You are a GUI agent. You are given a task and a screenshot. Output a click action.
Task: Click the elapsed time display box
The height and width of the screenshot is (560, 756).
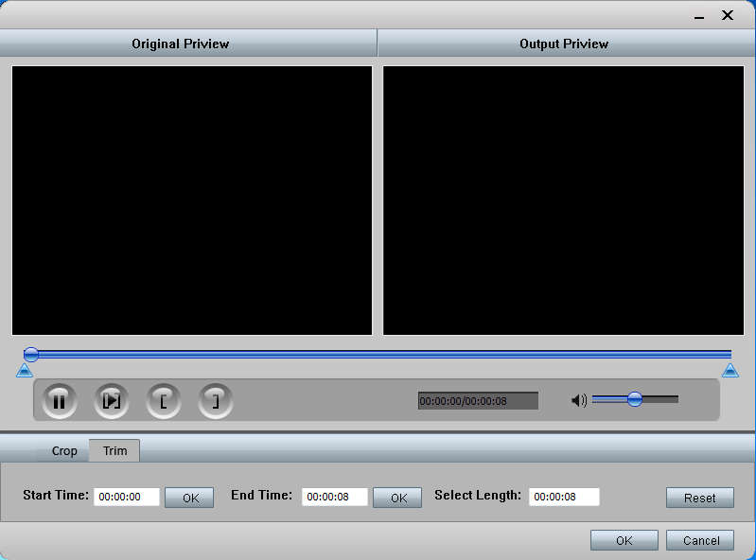[478, 401]
